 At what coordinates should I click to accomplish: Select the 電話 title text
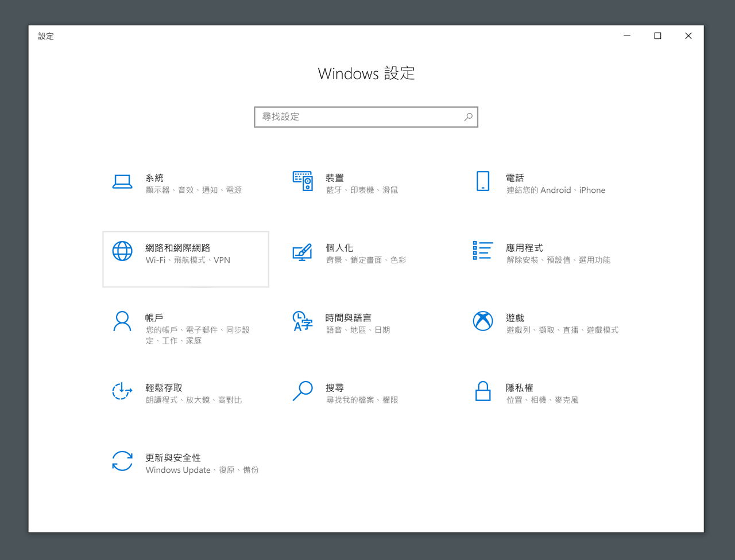point(515,178)
